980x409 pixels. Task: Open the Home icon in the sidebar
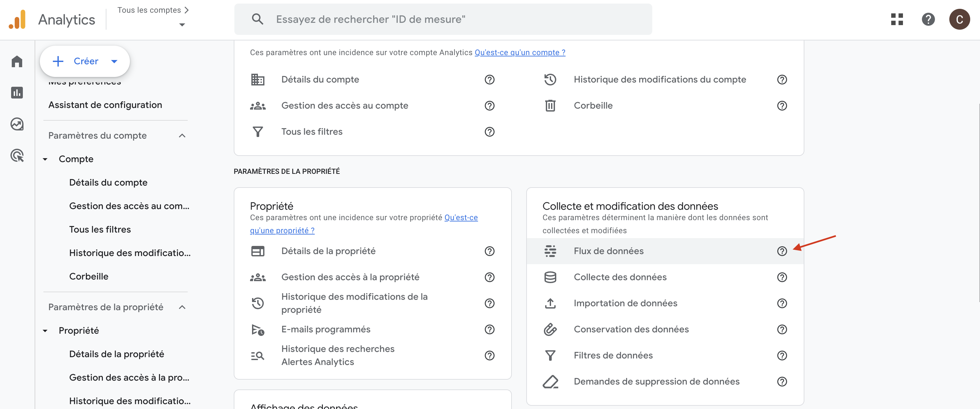pos(17,61)
